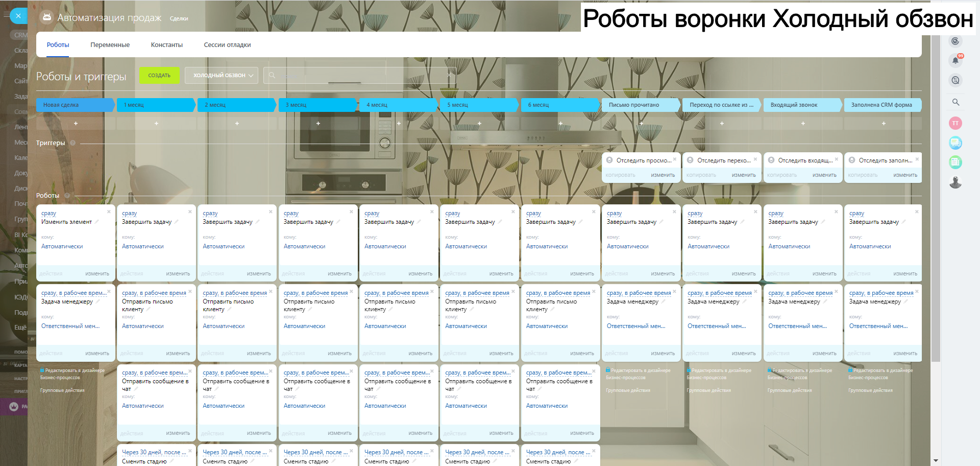Click the magnifier icon in the robots search field
Image resolution: width=980 pixels, height=466 pixels.
272,75
